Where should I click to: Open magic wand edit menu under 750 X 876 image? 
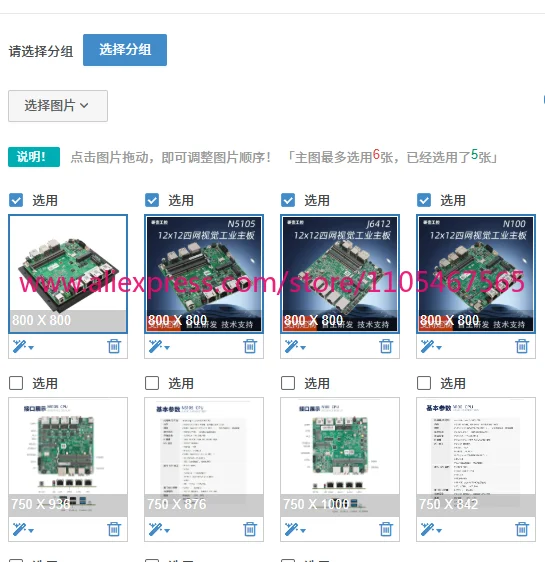[159, 529]
